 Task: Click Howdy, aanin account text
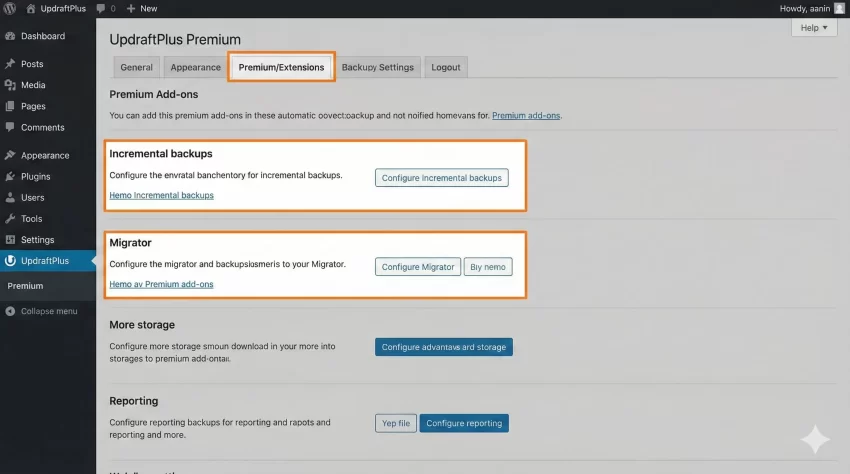coord(804,8)
